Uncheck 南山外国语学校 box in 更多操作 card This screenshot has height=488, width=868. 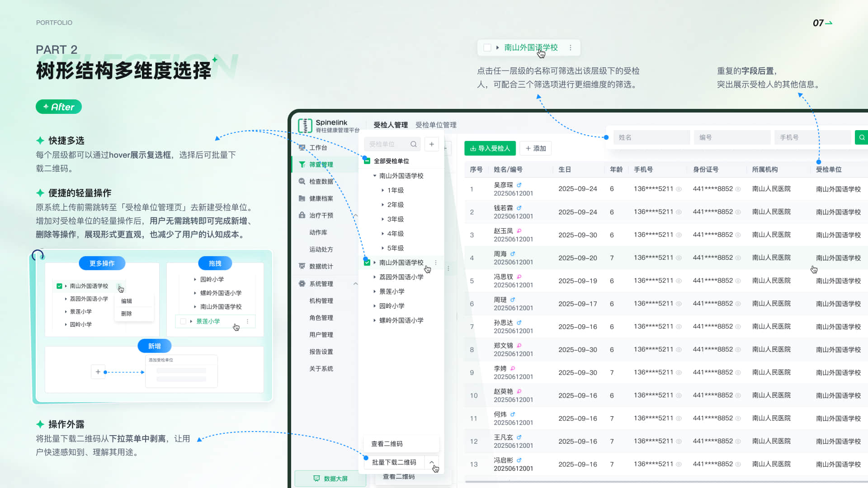tap(59, 286)
